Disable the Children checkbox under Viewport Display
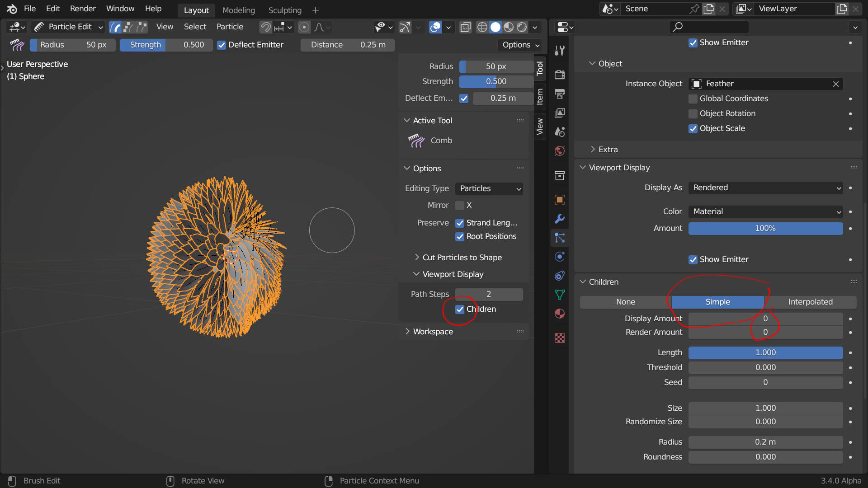The height and width of the screenshot is (488, 868). 460,310
